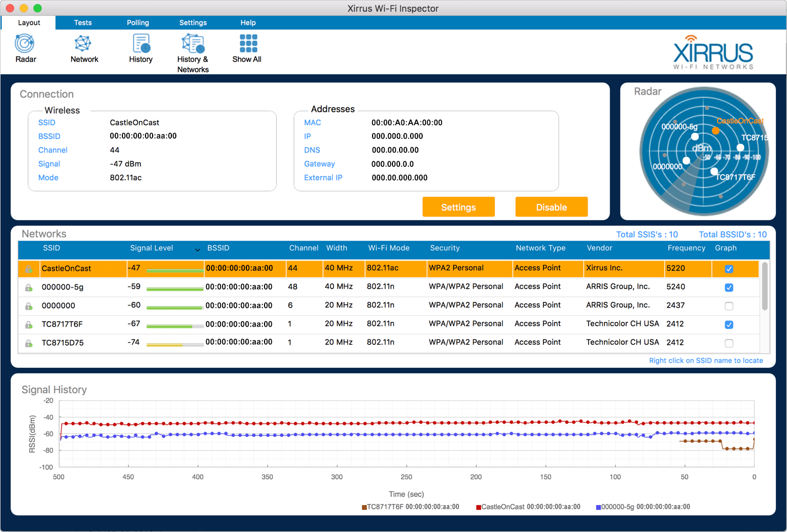Click the lock icon beside TC8717T6F
Viewport: 787px width, 532px height.
[x=29, y=325]
